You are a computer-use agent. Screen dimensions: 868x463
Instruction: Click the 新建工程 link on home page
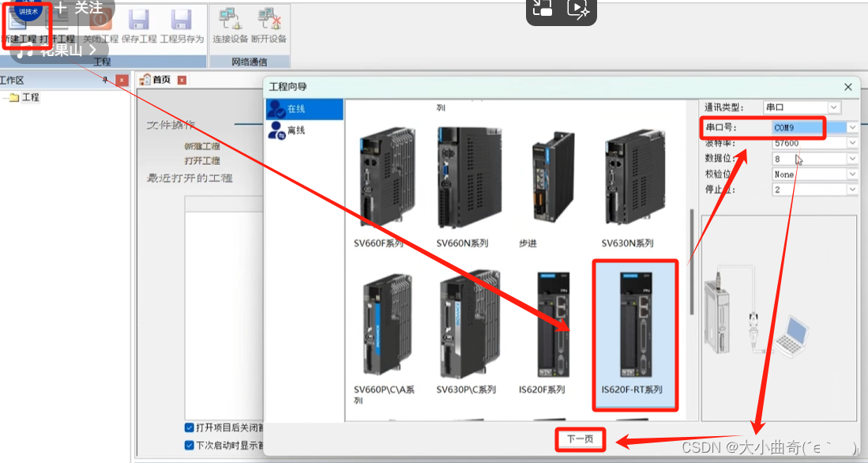pos(202,146)
